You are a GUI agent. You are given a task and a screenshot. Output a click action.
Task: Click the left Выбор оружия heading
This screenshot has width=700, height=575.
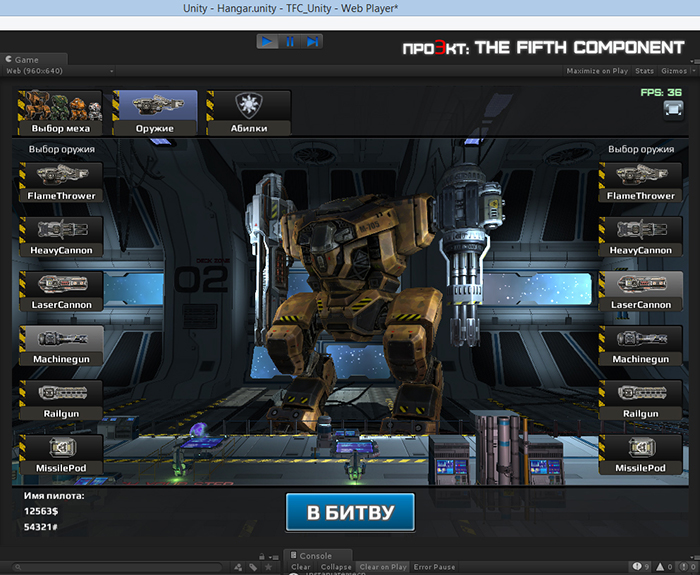[62, 149]
